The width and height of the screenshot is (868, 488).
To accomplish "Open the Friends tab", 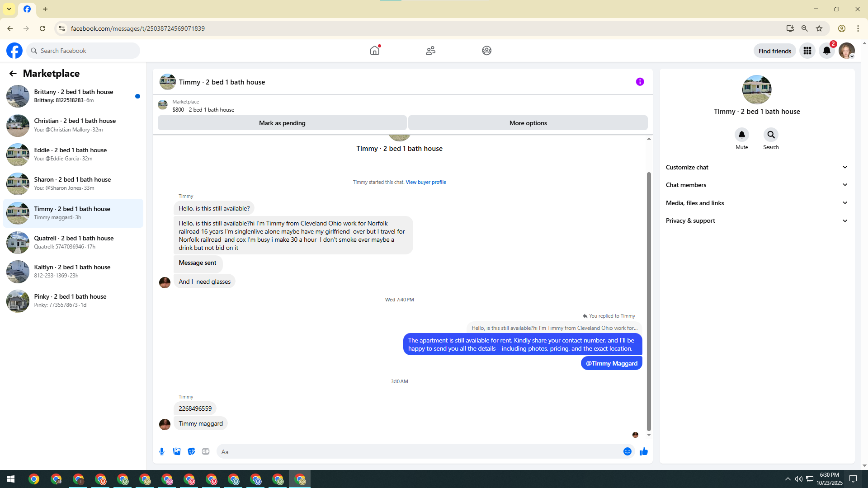I will point(430,51).
